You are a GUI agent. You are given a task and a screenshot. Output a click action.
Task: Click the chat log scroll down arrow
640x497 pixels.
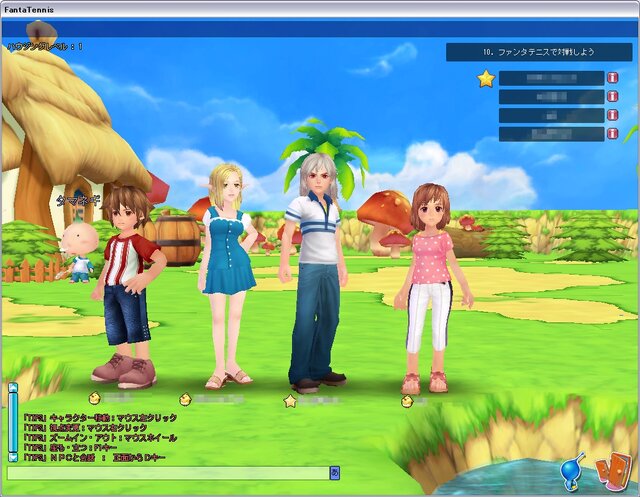point(13,457)
